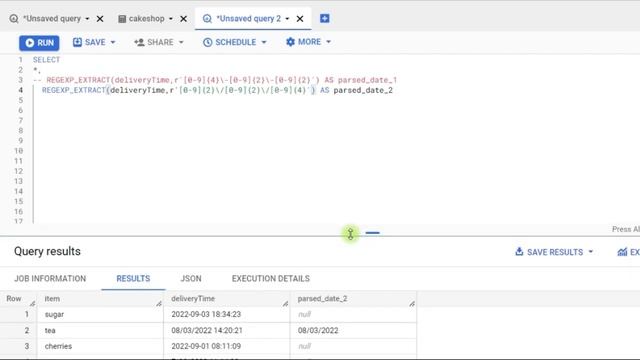Click the query icon on *Unsaved query 2 tab

(x=207, y=19)
